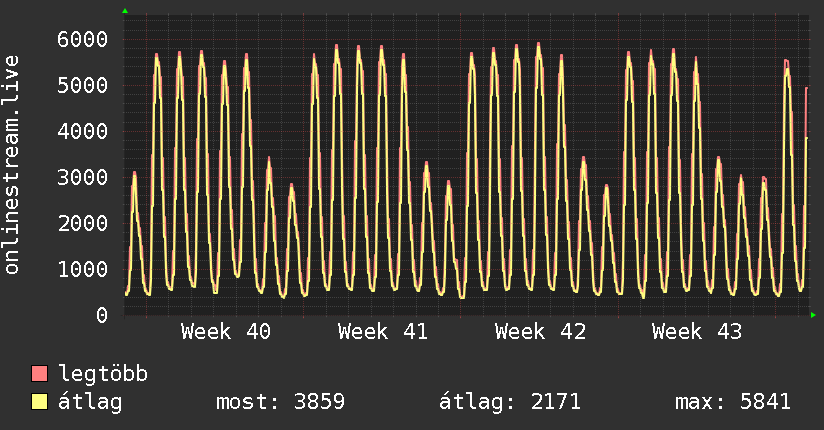Click the Week 40 axis label
Image resolution: width=824 pixels, height=430 pixels.
(x=226, y=332)
